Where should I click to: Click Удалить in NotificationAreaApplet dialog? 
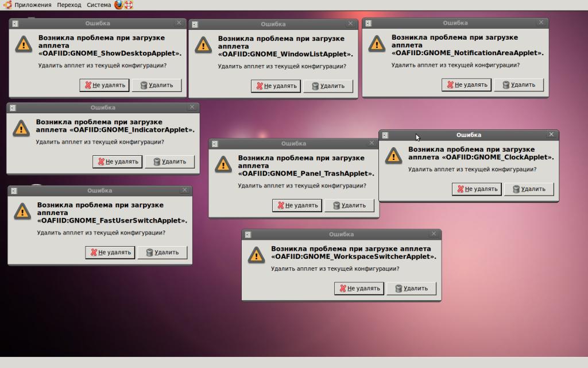click(519, 85)
